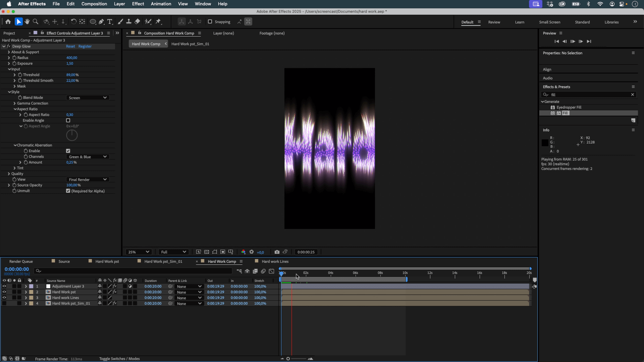Click the Register link for Deep Glow

(x=85, y=46)
